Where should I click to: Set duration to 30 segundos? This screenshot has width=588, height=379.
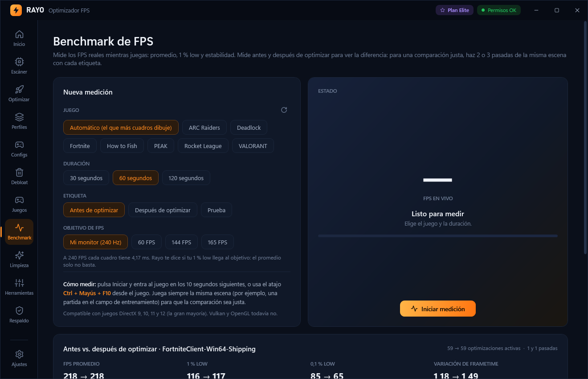86,178
